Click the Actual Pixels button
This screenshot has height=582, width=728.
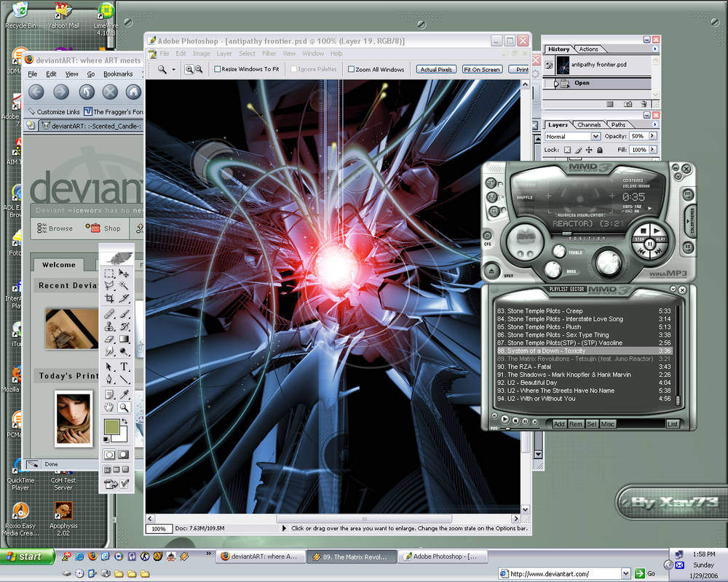point(436,69)
